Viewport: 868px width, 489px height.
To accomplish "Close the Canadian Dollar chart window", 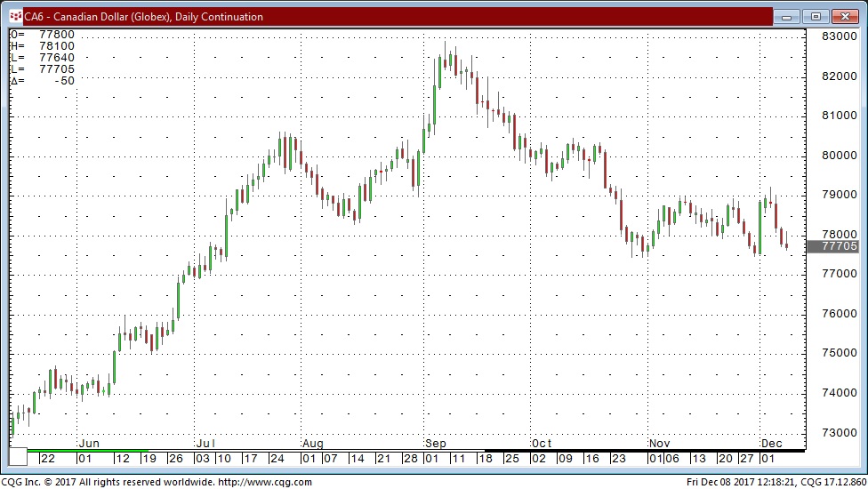I will tap(845, 17).
